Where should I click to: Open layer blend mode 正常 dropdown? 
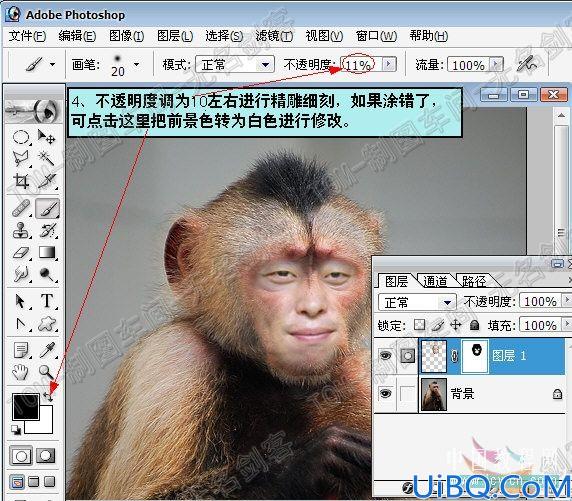pyautogui.click(x=417, y=302)
